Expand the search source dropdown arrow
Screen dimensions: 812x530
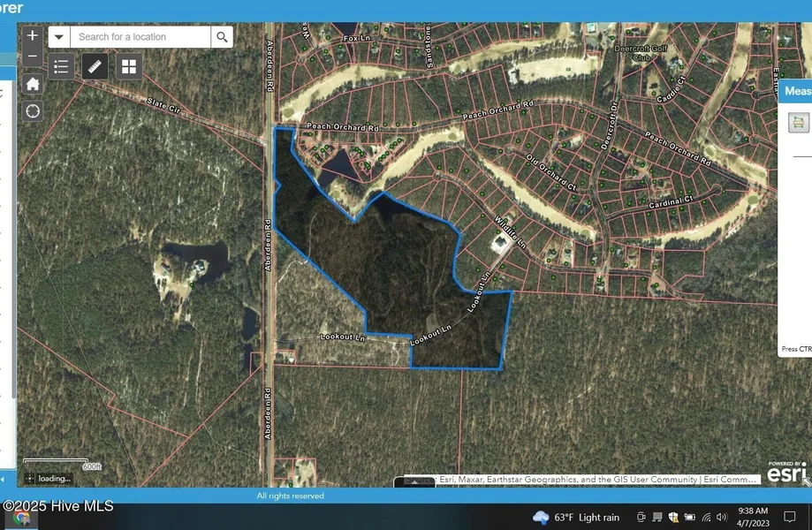pos(59,37)
